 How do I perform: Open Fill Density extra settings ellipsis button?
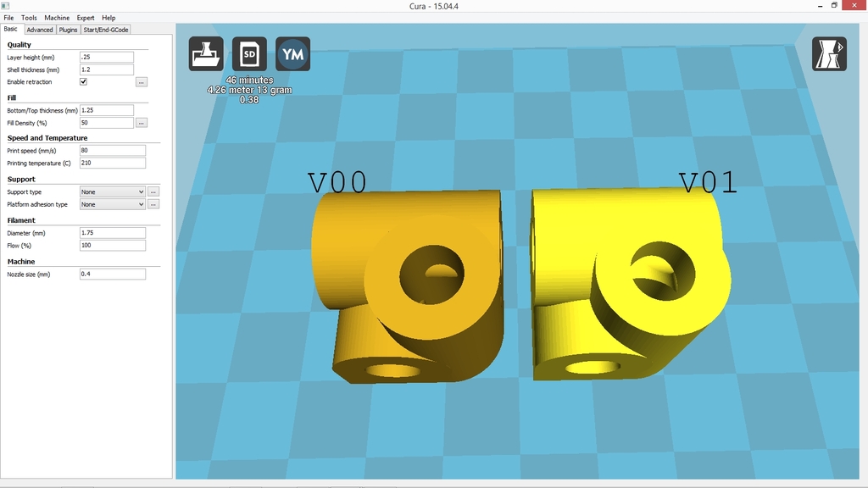(142, 123)
